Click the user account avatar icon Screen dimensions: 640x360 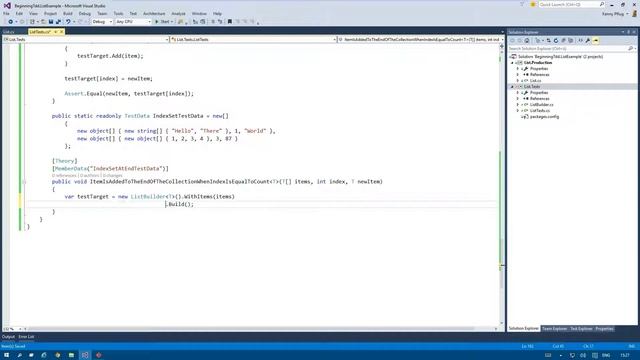coord(635,13)
